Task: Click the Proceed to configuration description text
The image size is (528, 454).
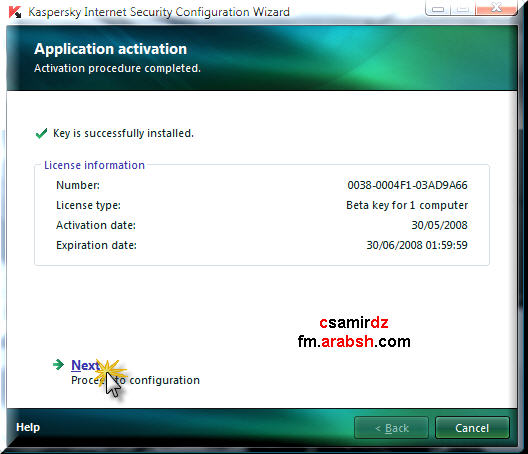Action: (135, 380)
